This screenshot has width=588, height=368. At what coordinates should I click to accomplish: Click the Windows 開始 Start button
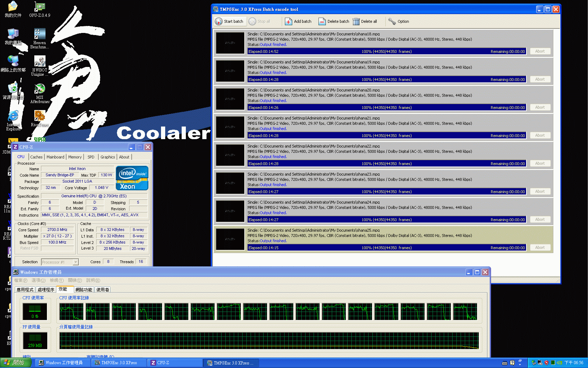click(x=16, y=363)
